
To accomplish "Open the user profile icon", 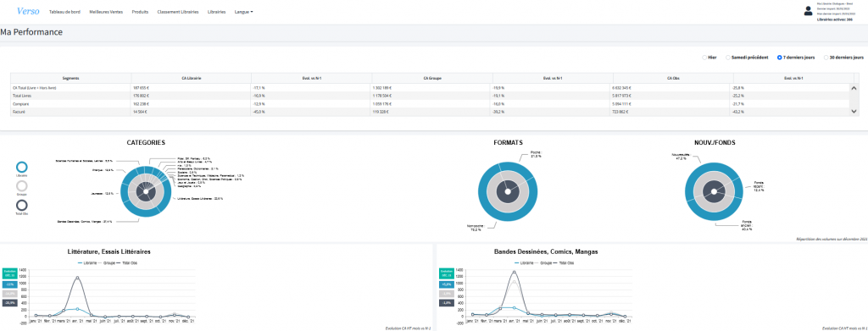I will 808,10.
